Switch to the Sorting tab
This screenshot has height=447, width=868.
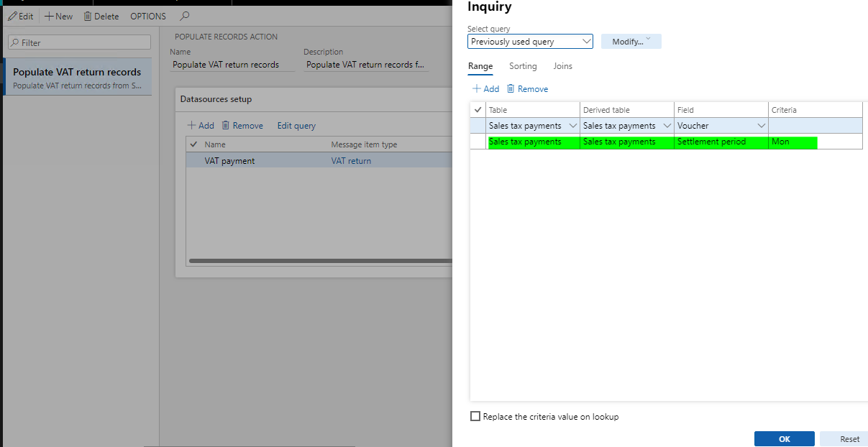523,66
